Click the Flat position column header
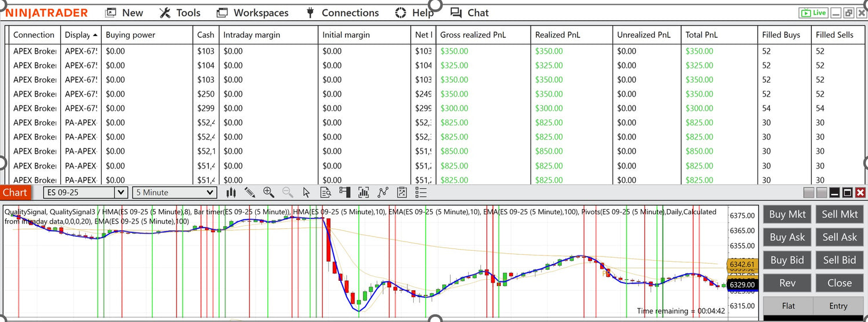868x322 pixels. (x=788, y=306)
